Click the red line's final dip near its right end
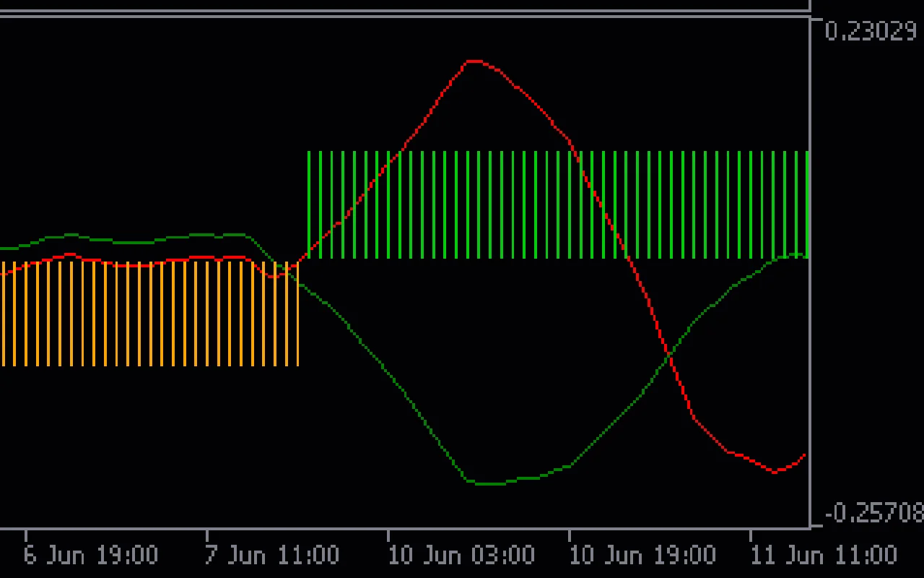This screenshot has height=578, width=924. pos(775,472)
